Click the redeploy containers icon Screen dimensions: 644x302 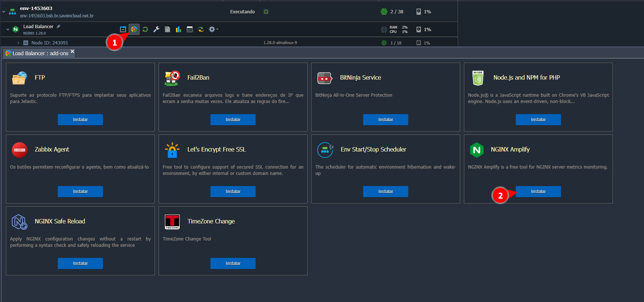click(x=201, y=29)
